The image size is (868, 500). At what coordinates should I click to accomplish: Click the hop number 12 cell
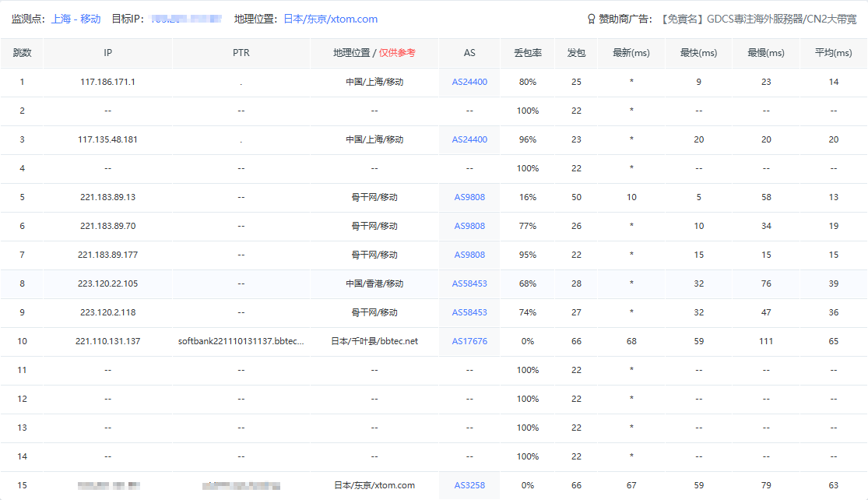(22, 399)
